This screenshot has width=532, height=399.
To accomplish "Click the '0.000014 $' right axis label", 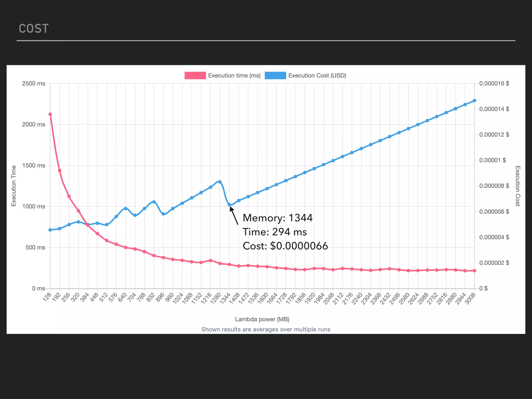I will click(x=494, y=109).
